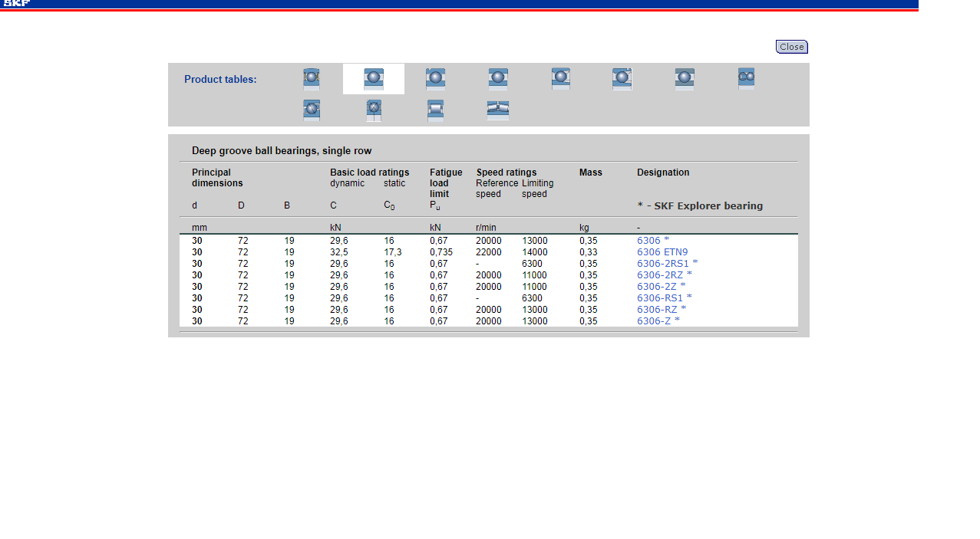The height and width of the screenshot is (539, 980).
Task: Select the highlighted single row bearing icon
Action: [x=374, y=79]
